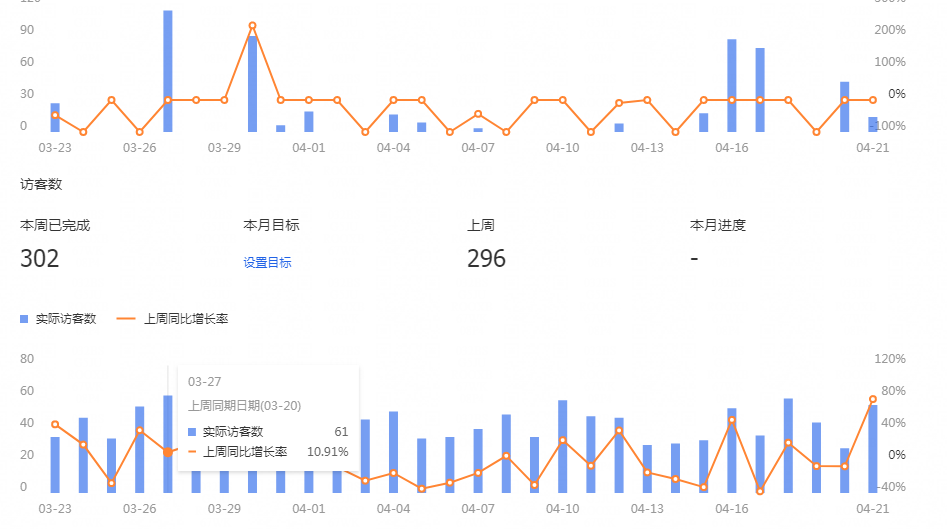This screenshot has width=947, height=529.
Task: Select the 04-16 growth-rate point on the visitor chart
Action: pyautogui.click(x=731, y=420)
